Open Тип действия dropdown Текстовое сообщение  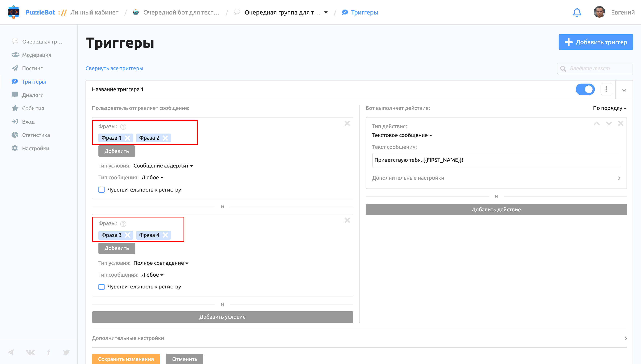402,135
